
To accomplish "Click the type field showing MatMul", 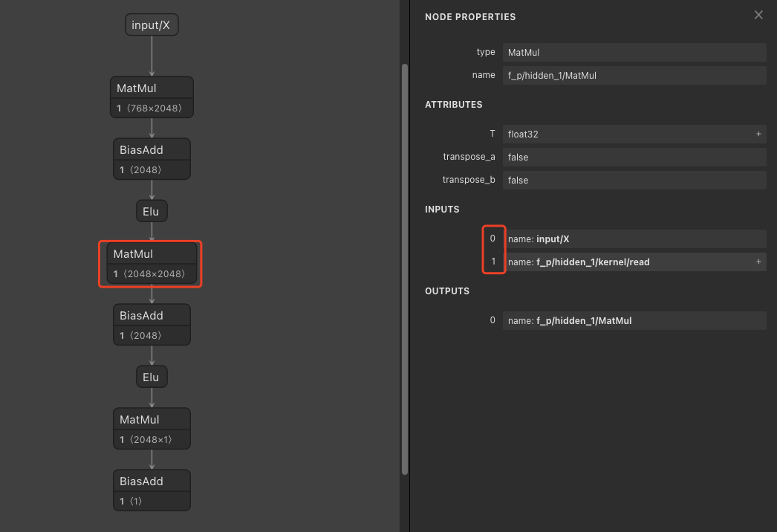I will tap(634, 52).
